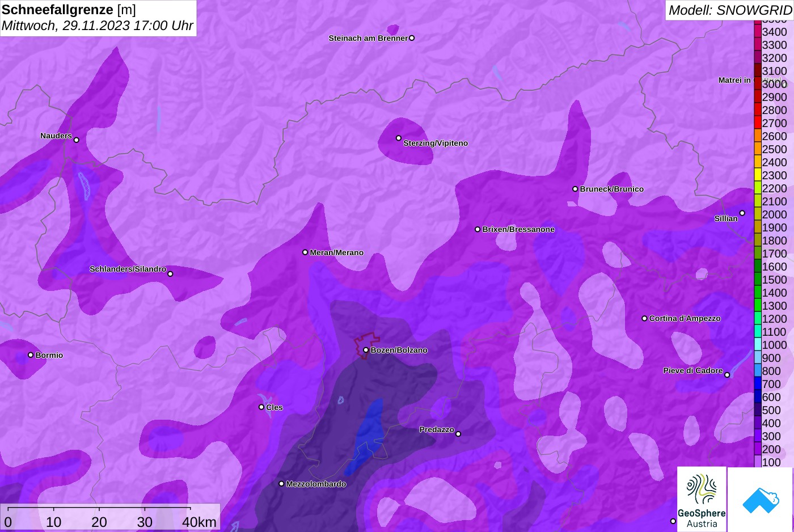Click the unlabeled marker left of GeoSphere logo

(673, 521)
